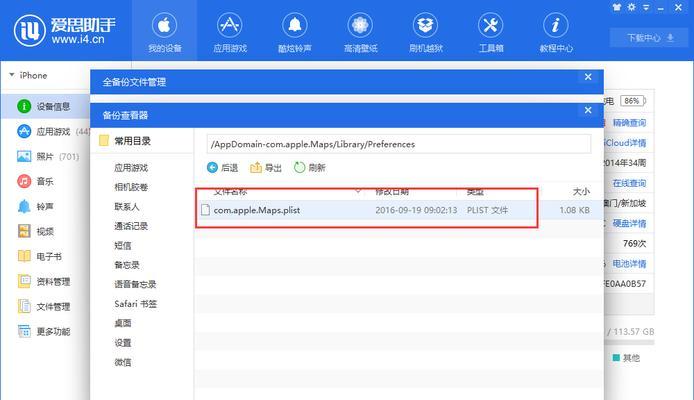Select the 常用目录 folder
The height and width of the screenshot is (400, 694).
click(x=125, y=141)
